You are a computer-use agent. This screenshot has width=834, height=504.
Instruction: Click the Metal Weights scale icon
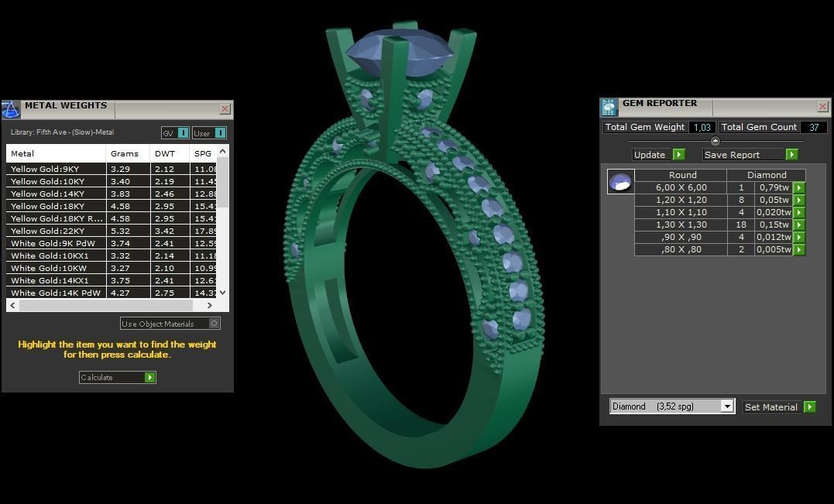[x=11, y=109]
